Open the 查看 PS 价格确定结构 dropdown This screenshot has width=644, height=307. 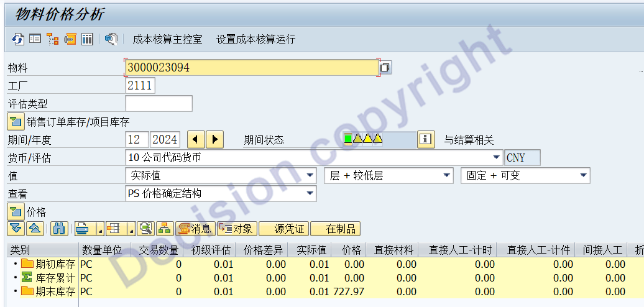tap(310, 194)
